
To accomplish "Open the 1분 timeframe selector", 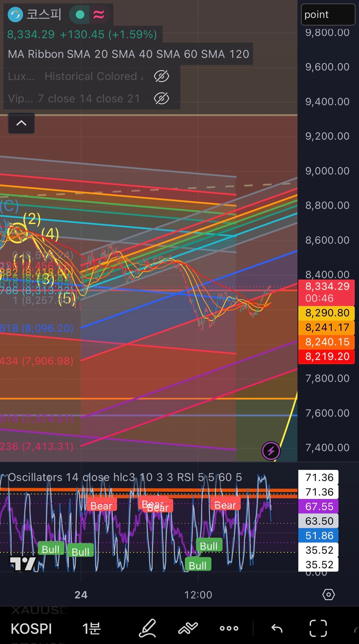I will pos(91,629).
